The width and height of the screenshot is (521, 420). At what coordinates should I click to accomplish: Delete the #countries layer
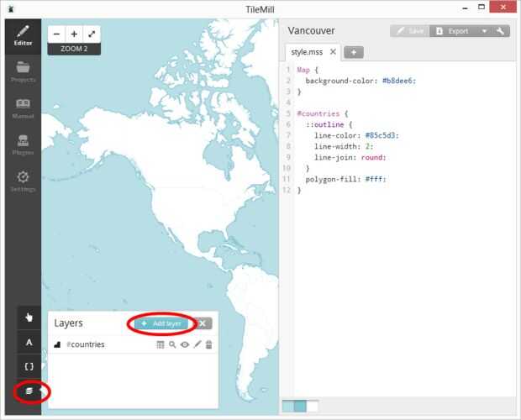(208, 344)
